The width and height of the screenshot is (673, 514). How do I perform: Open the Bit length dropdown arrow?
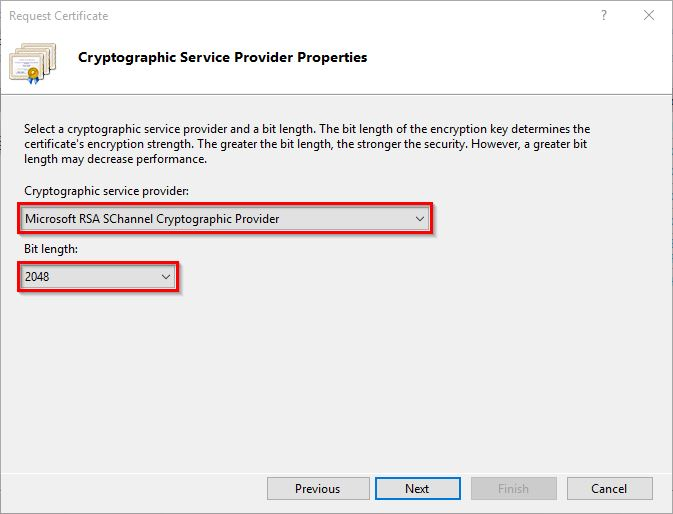pos(167,276)
